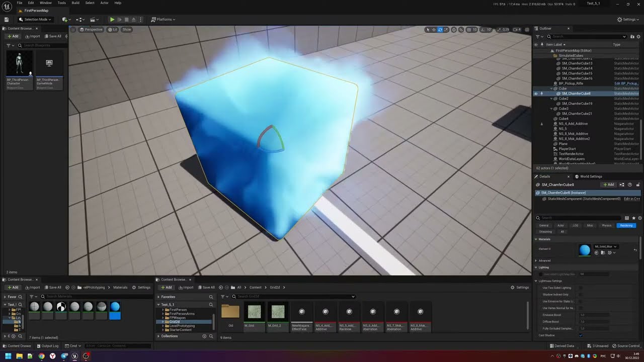Open the Lit view mode menu
Screen dimensions: 644x362
[113, 30]
